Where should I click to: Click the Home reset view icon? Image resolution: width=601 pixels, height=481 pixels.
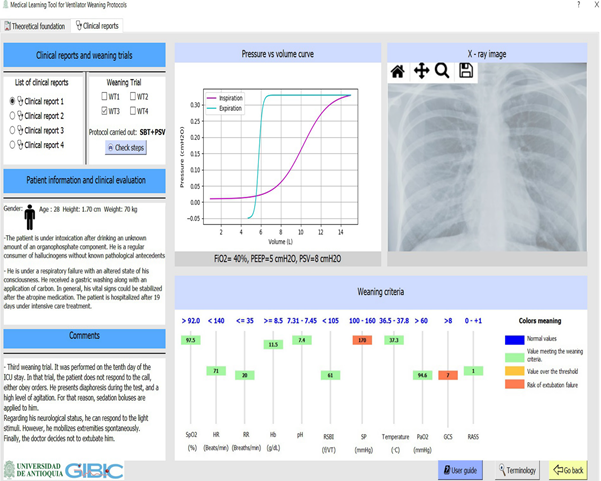(x=398, y=71)
